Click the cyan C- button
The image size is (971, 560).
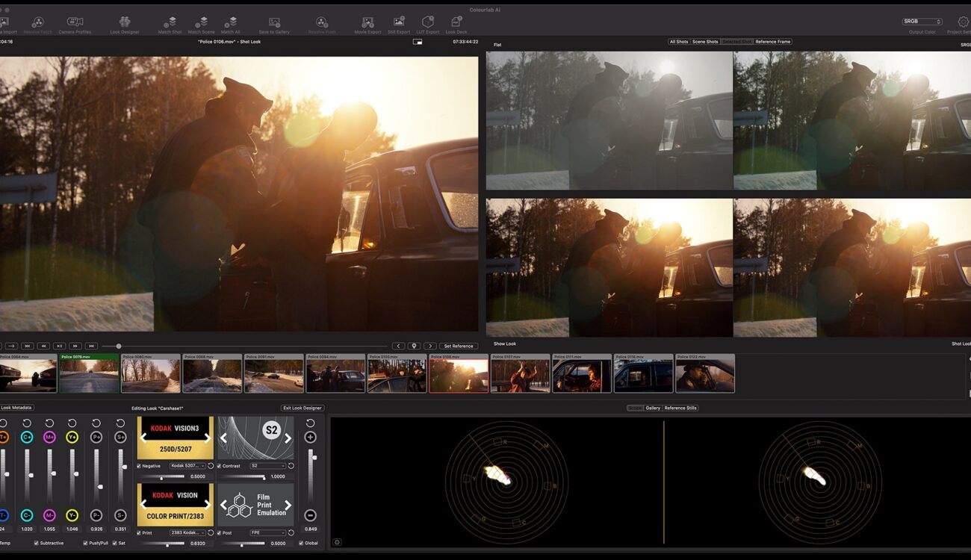27,515
